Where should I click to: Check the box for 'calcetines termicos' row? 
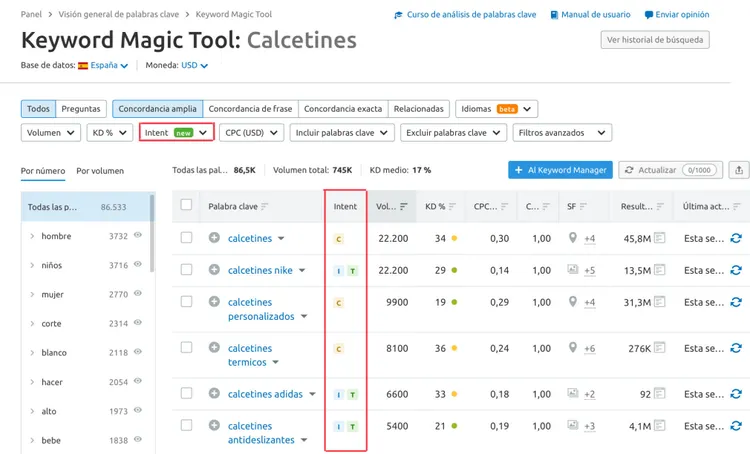tap(186, 347)
